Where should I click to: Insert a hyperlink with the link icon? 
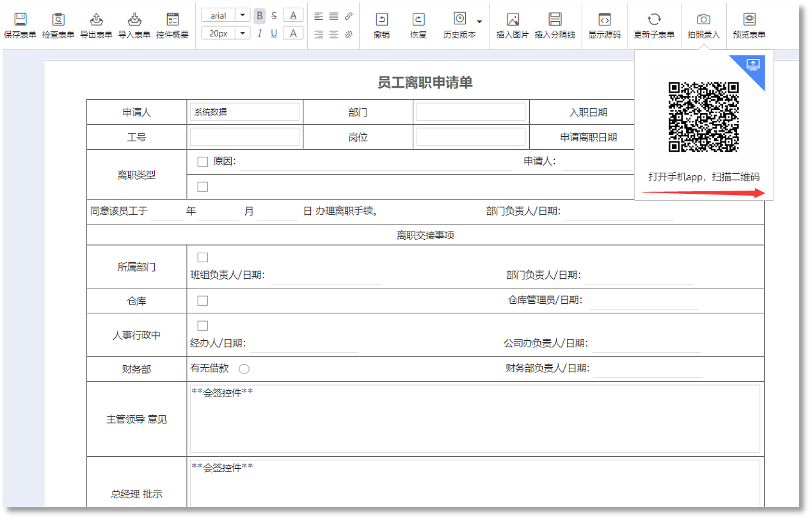pyautogui.click(x=349, y=16)
